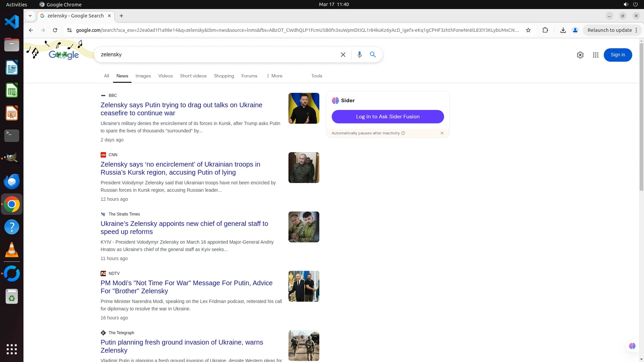
Task: Open Chrome downloads icon
Action: [x=563, y=30]
